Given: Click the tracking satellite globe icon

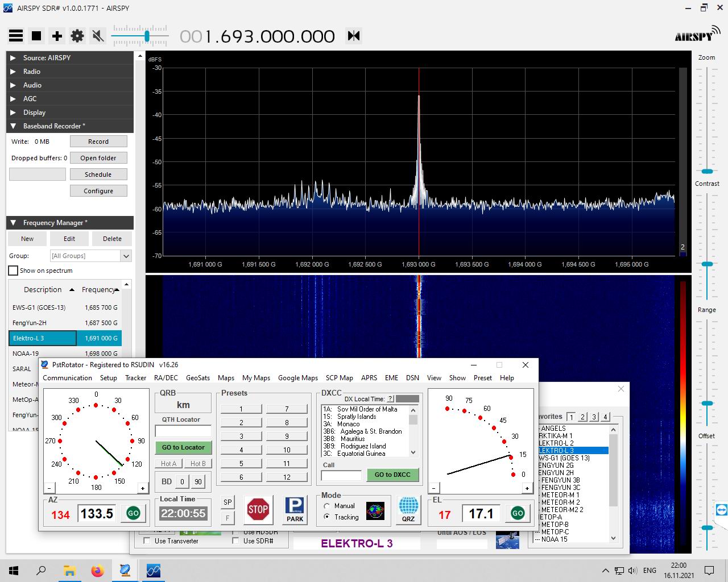Looking at the screenshot, I should click(375, 510).
